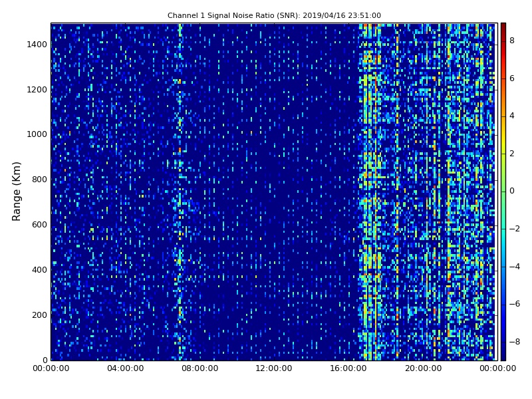
Task: Click the colorbar label −8
Action: pos(515,342)
